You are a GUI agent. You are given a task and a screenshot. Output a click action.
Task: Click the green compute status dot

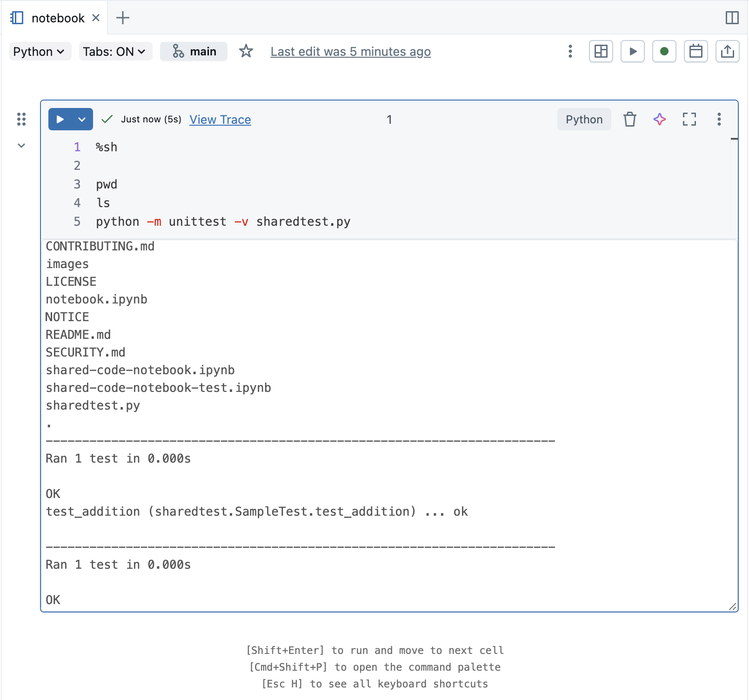click(664, 51)
